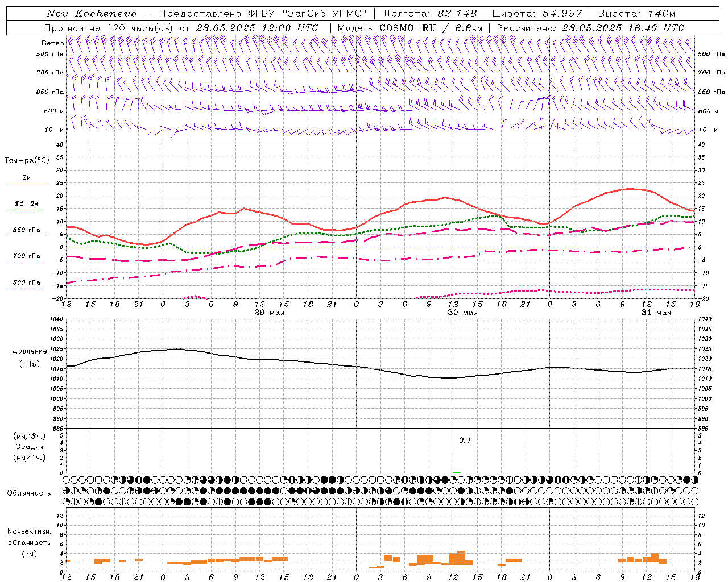This screenshot has width=728, height=582.
Task: Click the Nov_Kochenevo station title
Action: pyautogui.click(x=92, y=14)
